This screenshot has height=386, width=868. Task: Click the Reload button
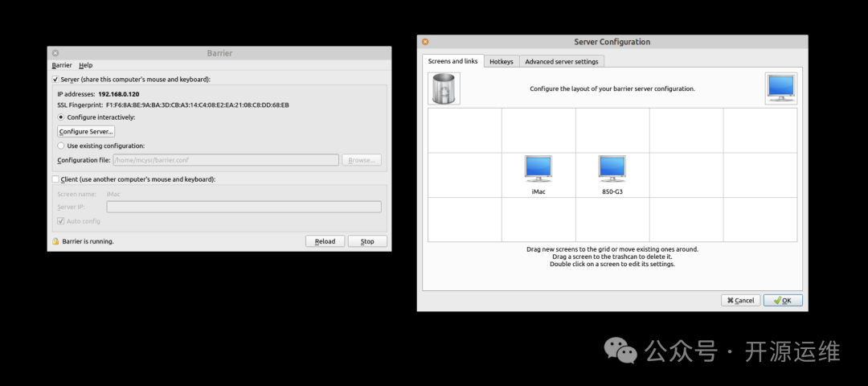(x=325, y=241)
